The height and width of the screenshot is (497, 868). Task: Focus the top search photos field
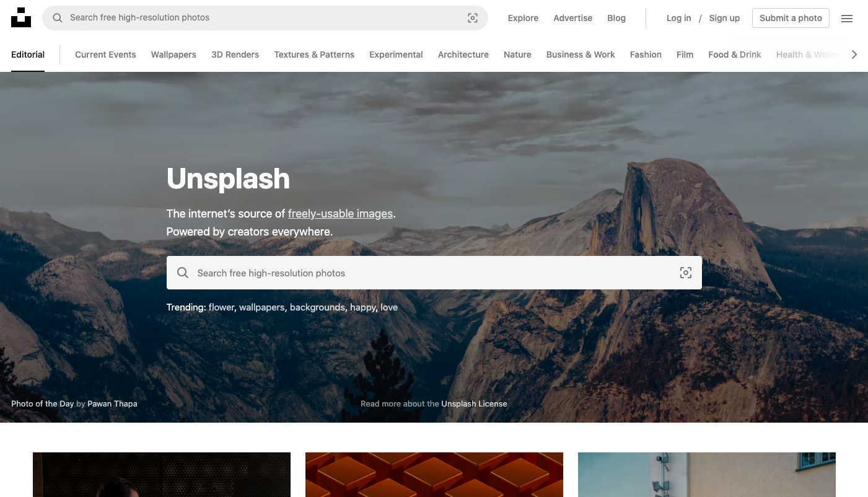(265, 18)
